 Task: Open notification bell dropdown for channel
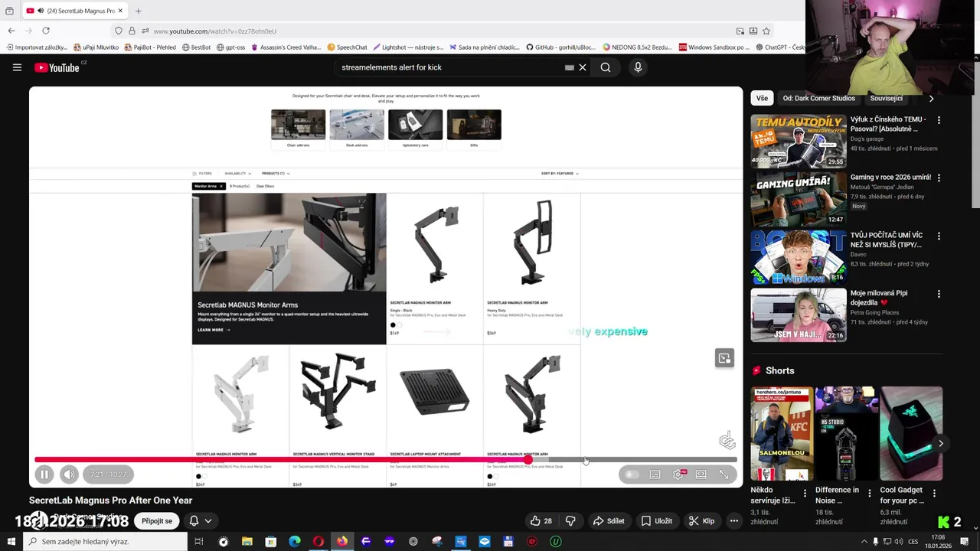tap(200, 521)
